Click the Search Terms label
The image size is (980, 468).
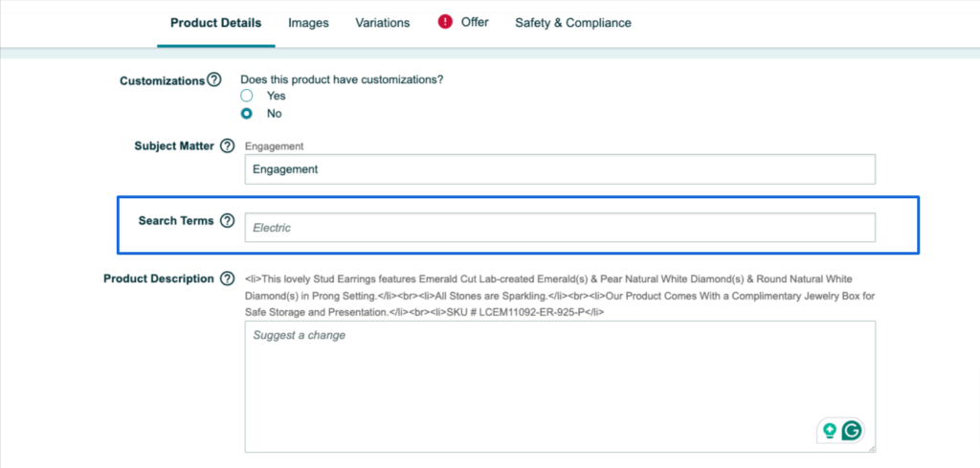(176, 220)
